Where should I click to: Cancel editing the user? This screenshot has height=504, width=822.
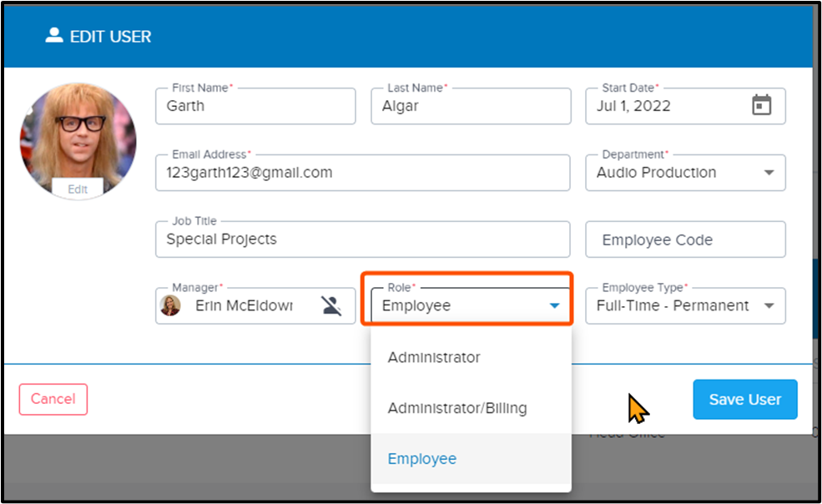click(x=53, y=399)
